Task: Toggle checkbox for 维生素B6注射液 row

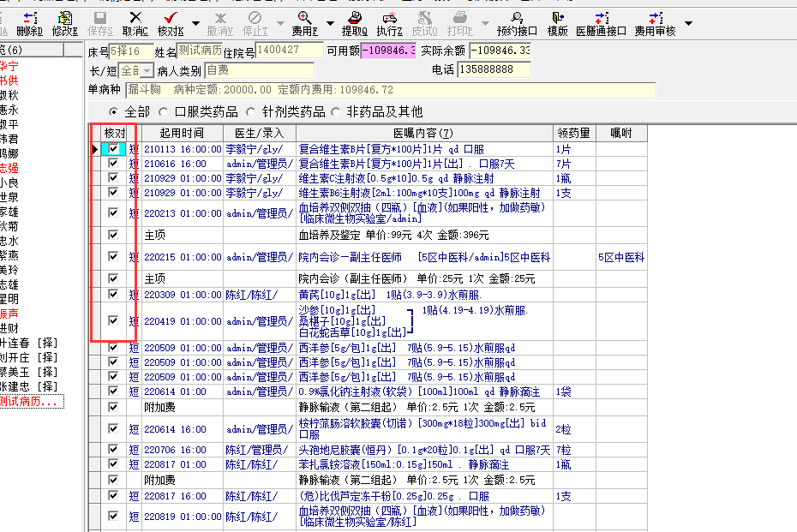Action: (113, 192)
